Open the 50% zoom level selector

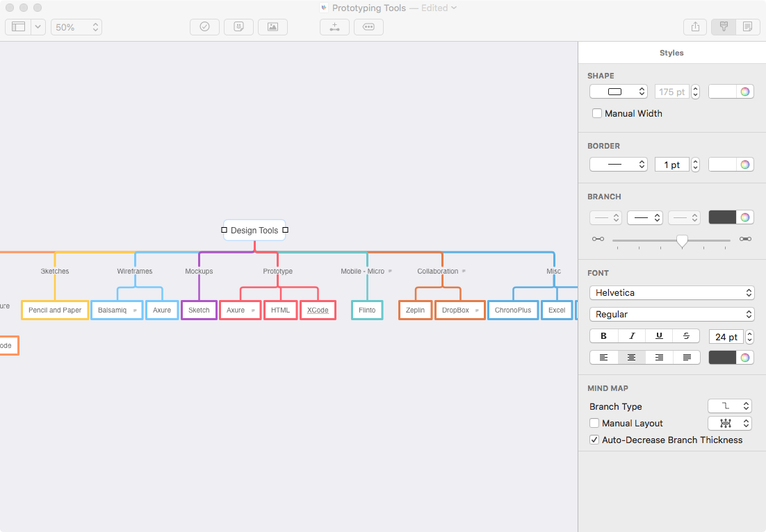coord(76,27)
